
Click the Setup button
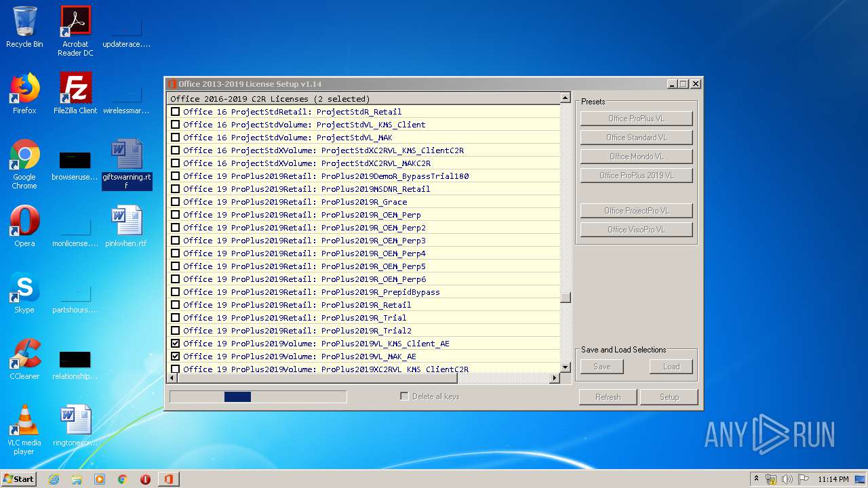[x=669, y=397]
